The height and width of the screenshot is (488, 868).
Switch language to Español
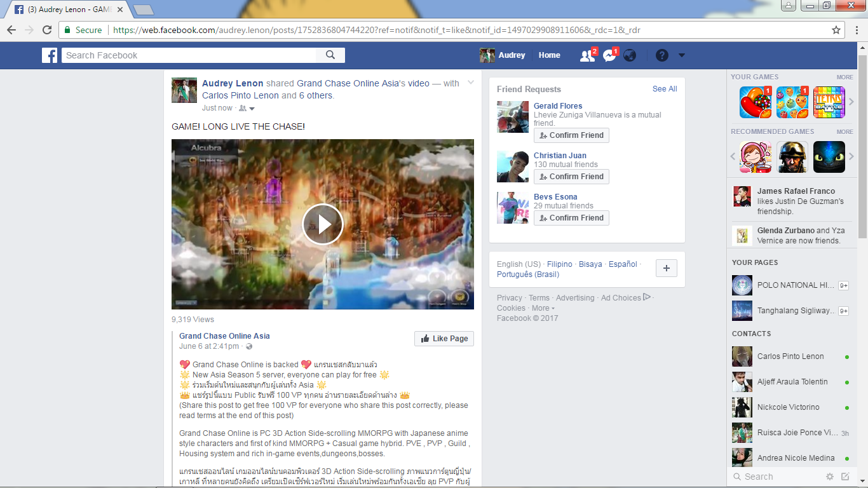[x=623, y=264]
